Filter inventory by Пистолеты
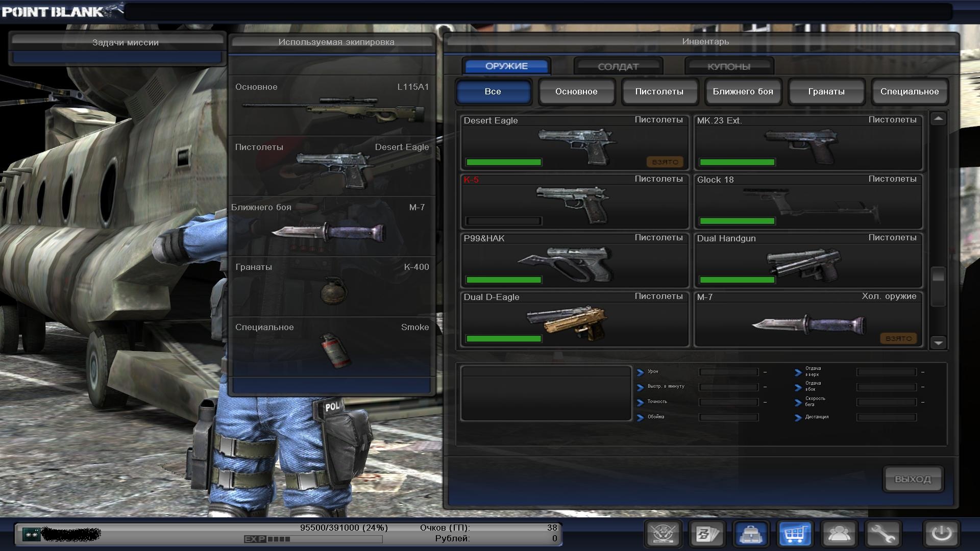The height and width of the screenshot is (551, 980). tap(659, 92)
